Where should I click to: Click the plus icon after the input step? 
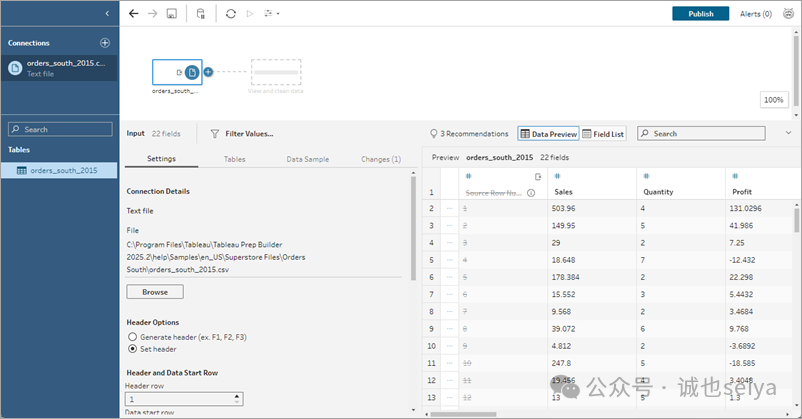tap(208, 72)
